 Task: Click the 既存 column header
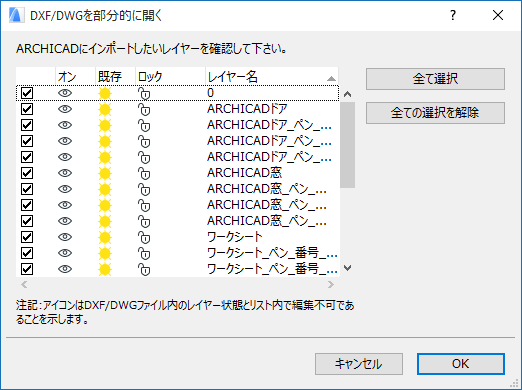click(x=115, y=77)
